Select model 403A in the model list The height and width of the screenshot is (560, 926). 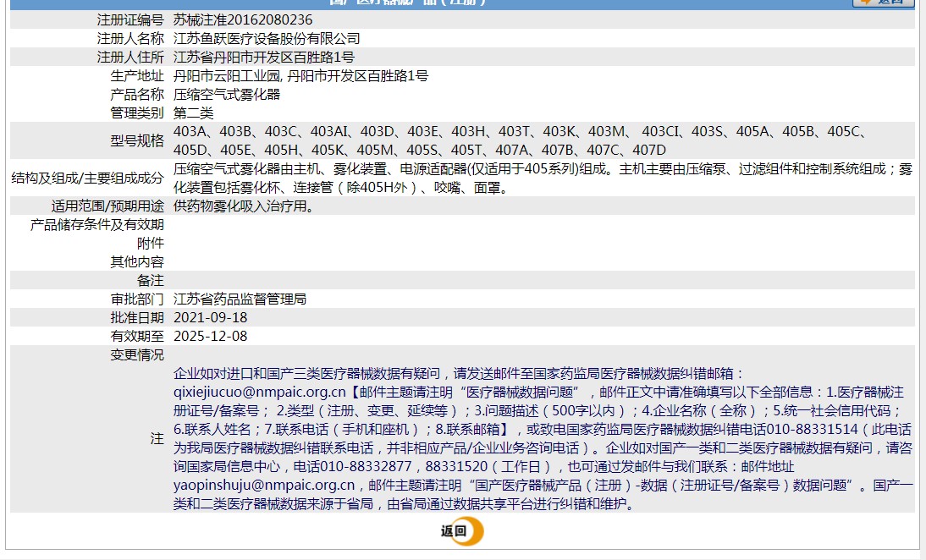tap(190, 132)
